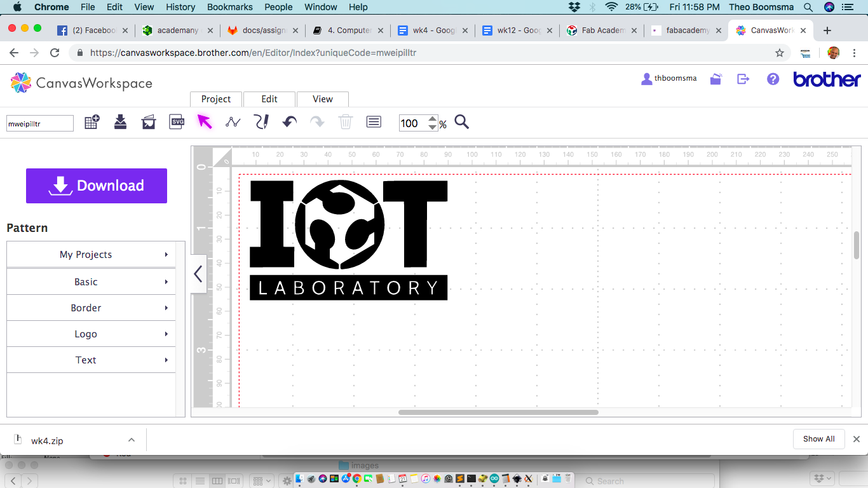Image resolution: width=868 pixels, height=488 pixels.
Task: Click the thboomsma username link
Action: click(x=675, y=79)
